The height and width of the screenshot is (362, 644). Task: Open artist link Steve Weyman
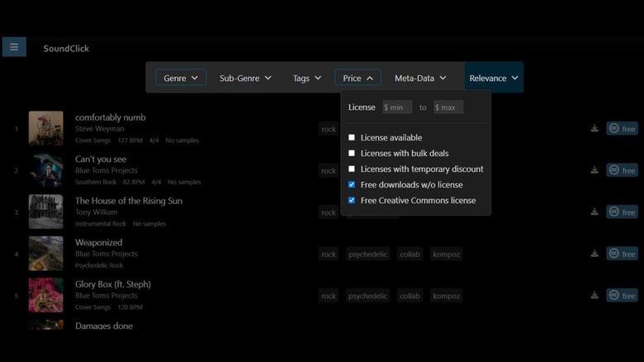point(99,129)
